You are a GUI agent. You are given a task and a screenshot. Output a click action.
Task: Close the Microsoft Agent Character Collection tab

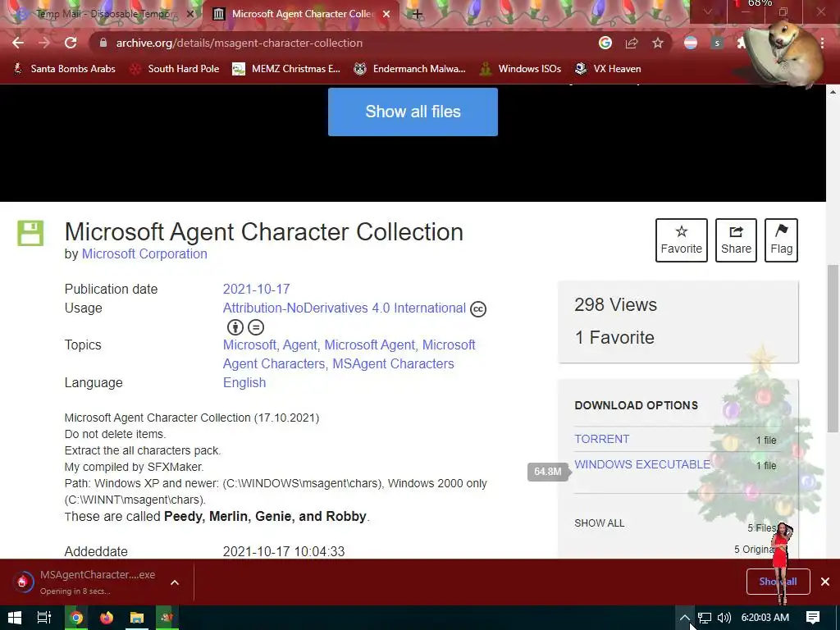(x=386, y=14)
